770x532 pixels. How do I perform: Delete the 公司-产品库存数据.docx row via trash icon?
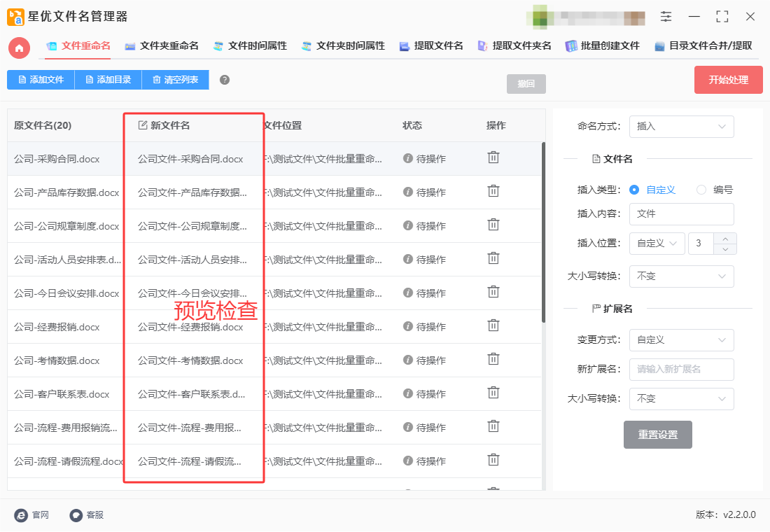(493, 190)
